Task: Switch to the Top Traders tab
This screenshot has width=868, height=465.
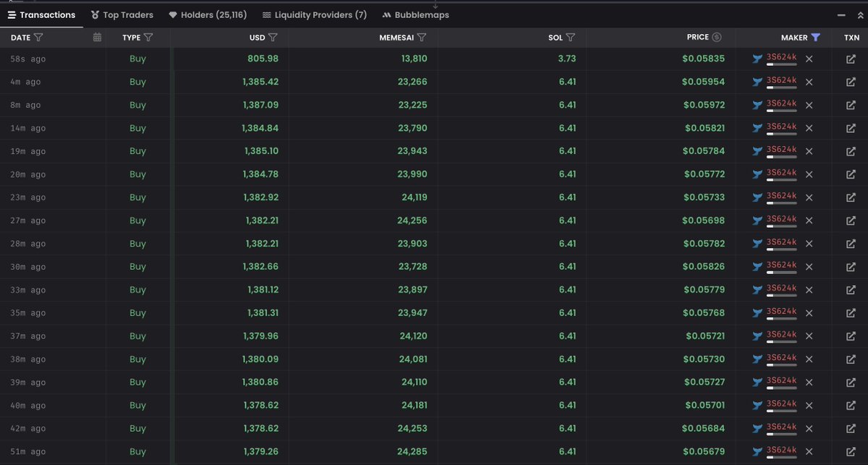Action: tap(122, 14)
